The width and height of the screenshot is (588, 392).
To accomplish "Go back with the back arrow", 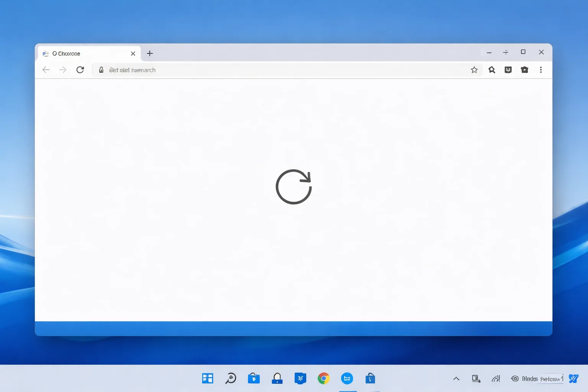I will point(46,70).
